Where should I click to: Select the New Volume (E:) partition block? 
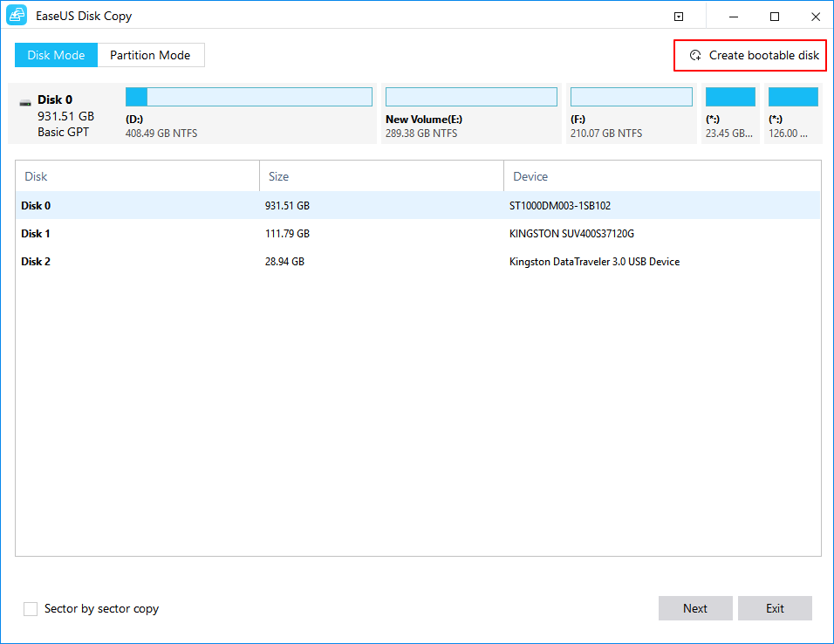pos(471,113)
